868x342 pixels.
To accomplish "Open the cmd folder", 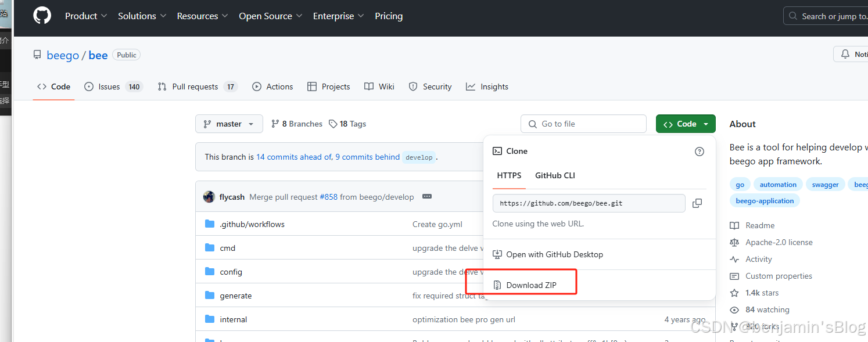I will 228,248.
